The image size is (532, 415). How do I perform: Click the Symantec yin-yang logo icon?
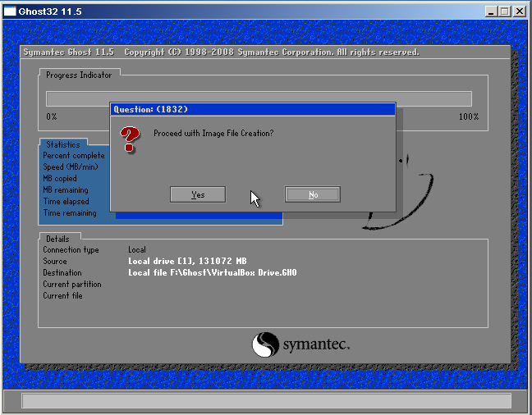click(x=267, y=344)
